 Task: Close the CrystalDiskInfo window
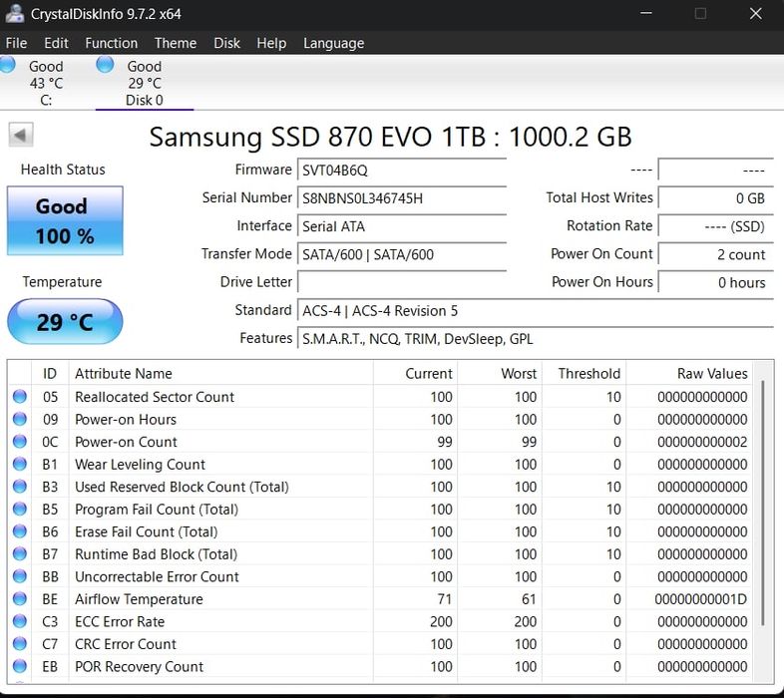pyautogui.click(x=756, y=13)
